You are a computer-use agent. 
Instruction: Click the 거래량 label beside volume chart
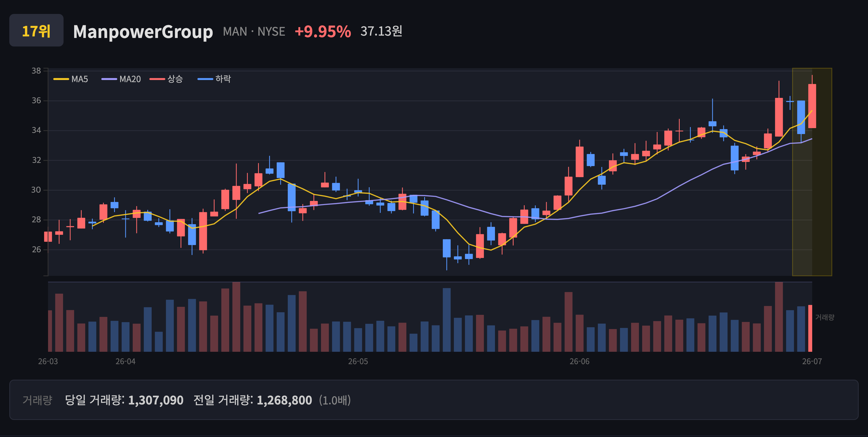825,317
